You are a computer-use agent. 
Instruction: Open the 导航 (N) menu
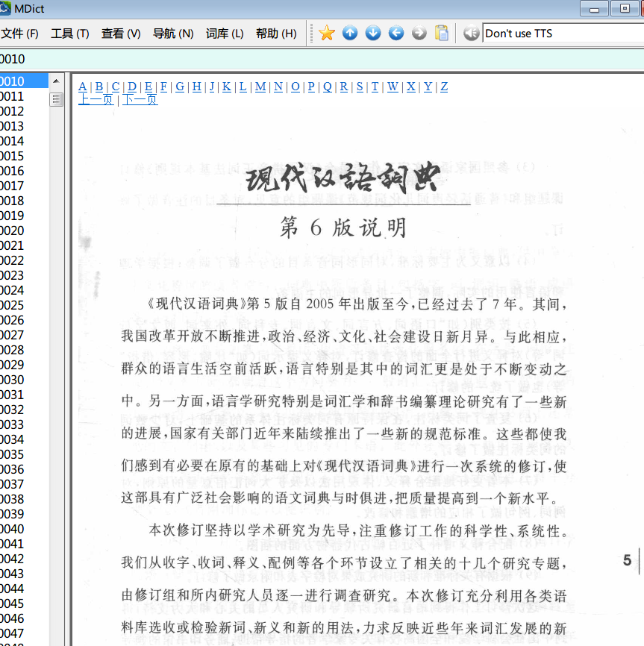[173, 34]
